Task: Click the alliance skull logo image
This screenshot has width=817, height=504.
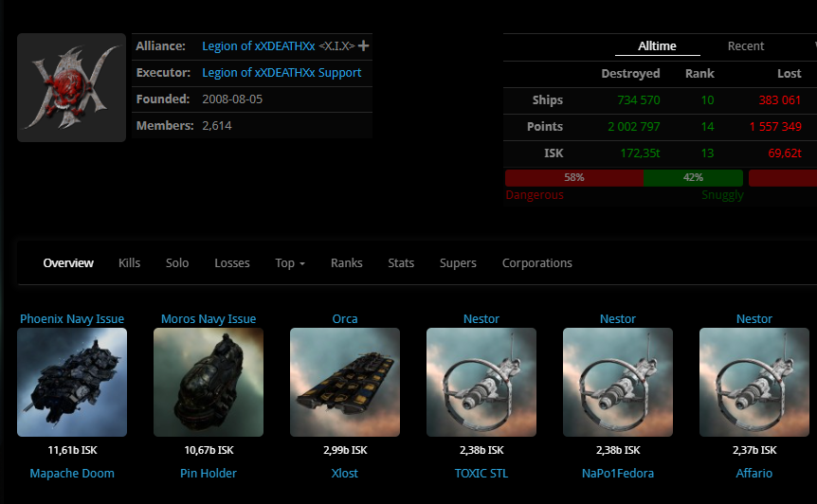Action: click(x=71, y=88)
